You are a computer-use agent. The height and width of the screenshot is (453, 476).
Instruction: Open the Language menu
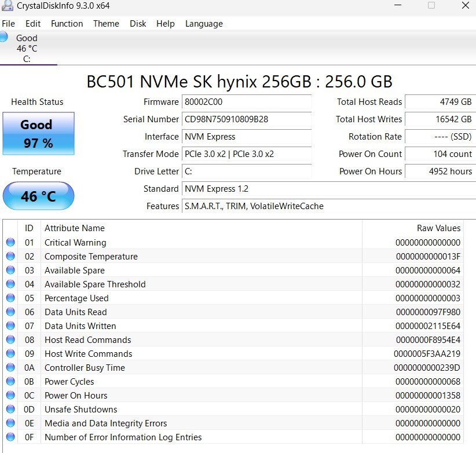pyautogui.click(x=204, y=24)
